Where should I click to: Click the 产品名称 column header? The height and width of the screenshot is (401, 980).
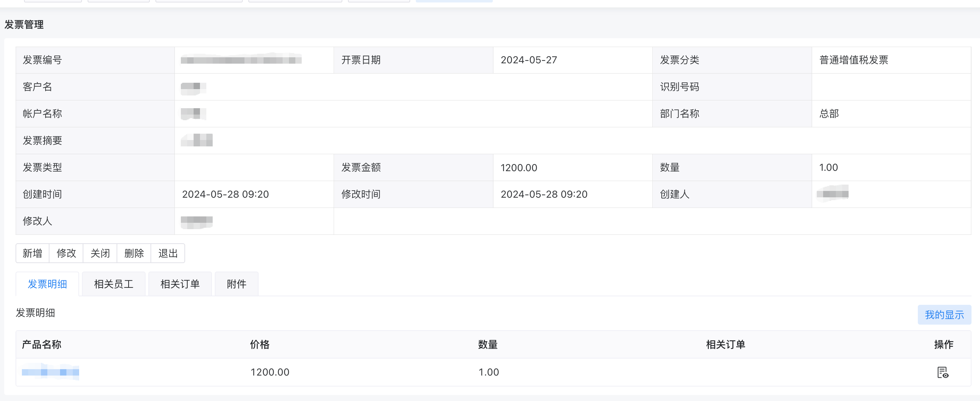41,345
